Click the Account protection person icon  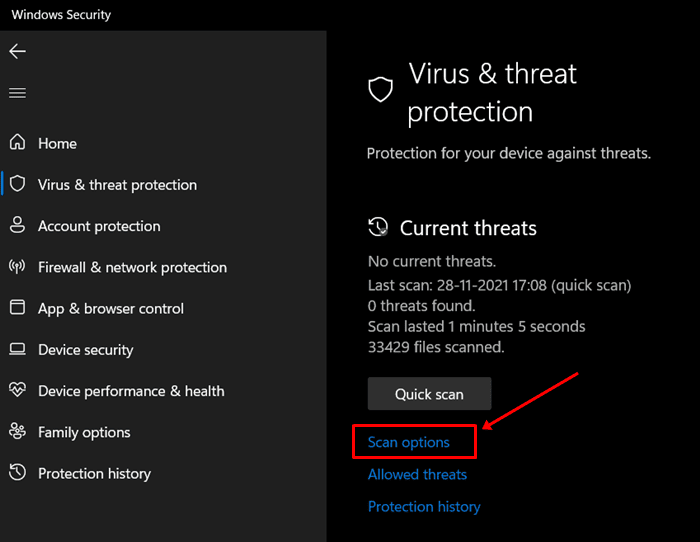click(17, 226)
